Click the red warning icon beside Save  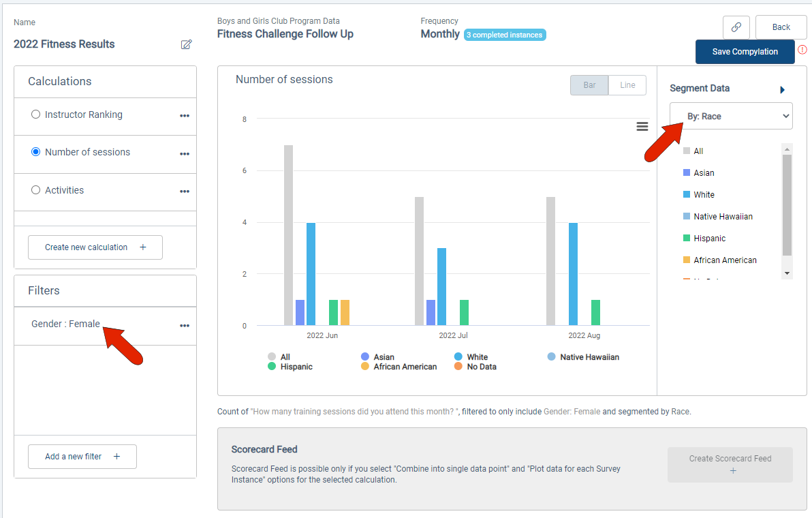[802, 50]
